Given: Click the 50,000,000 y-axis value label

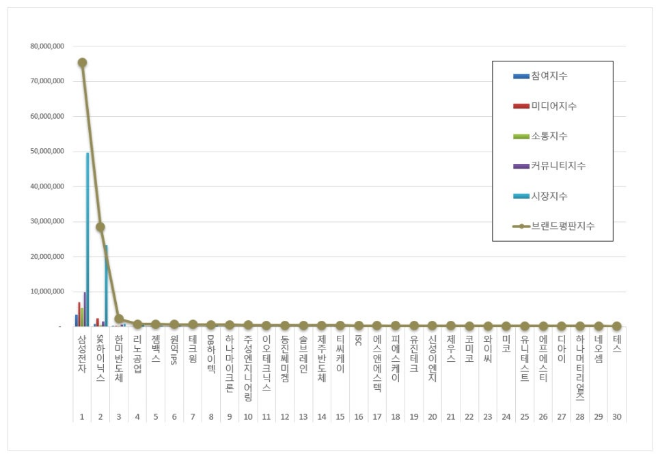Looking at the screenshot, I should click(x=48, y=151).
